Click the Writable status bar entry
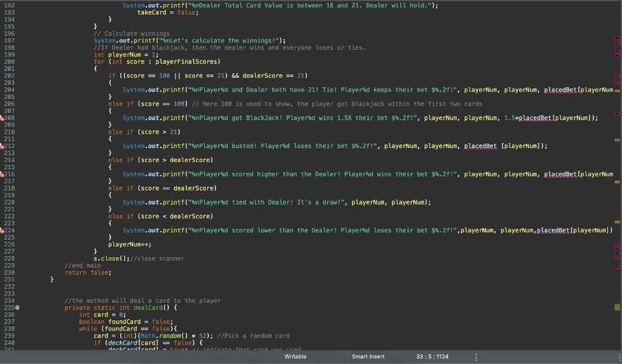This screenshot has width=622, height=364. [x=295, y=357]
